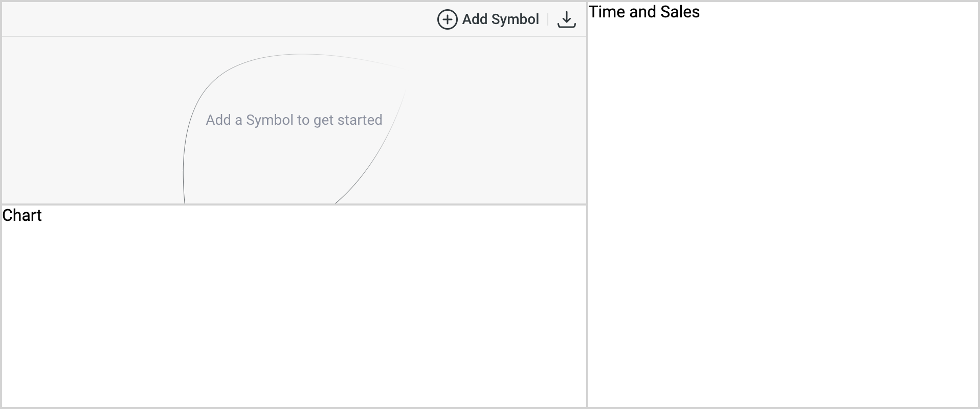The width and height of the screenshot is (980, 409).
Task: Click the word "Sales" in the right panel title
Action: coord(680,12)
